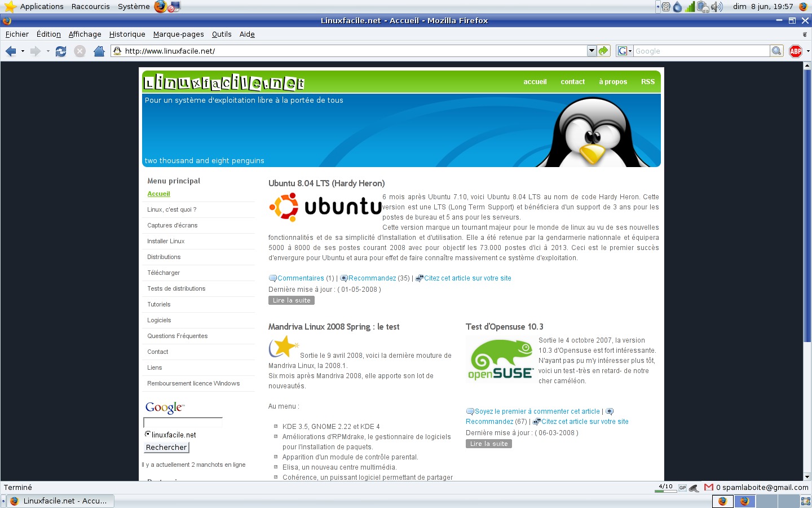Viewport: 812px width, 508px height.
Task: Click Lire la suite under Opensuse article
Action: click(489, 444)
